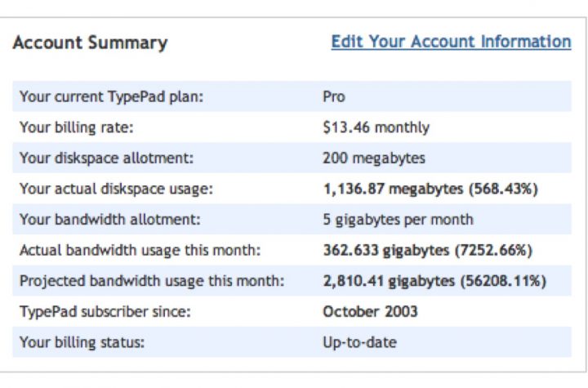Click the 'Your billing status' label
Image resolution: width=588 pixels, height=388 pixels.
coord(82,342)
